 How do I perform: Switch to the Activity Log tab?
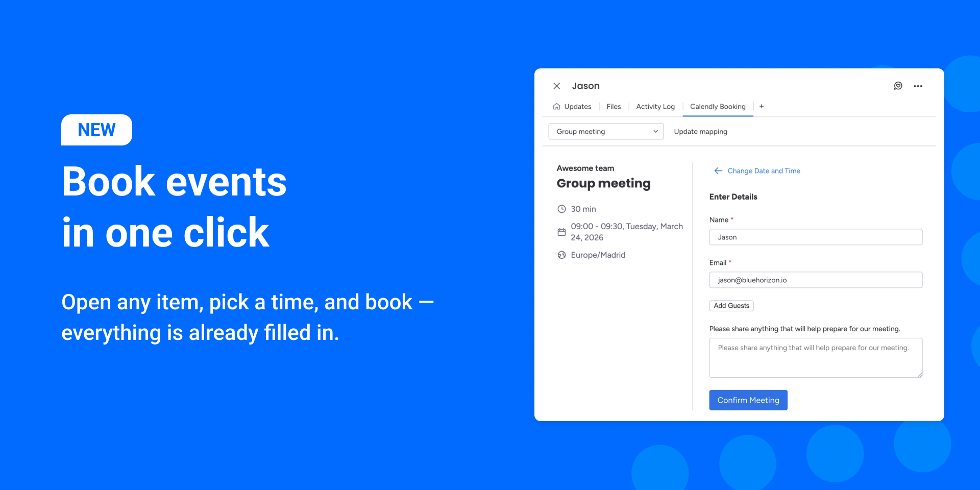click(x=655, y=107)
